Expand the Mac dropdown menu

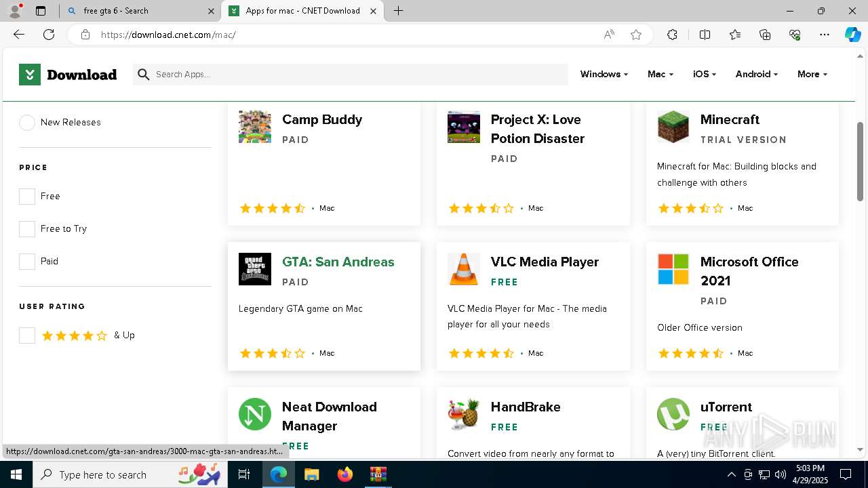click(660, 75)
